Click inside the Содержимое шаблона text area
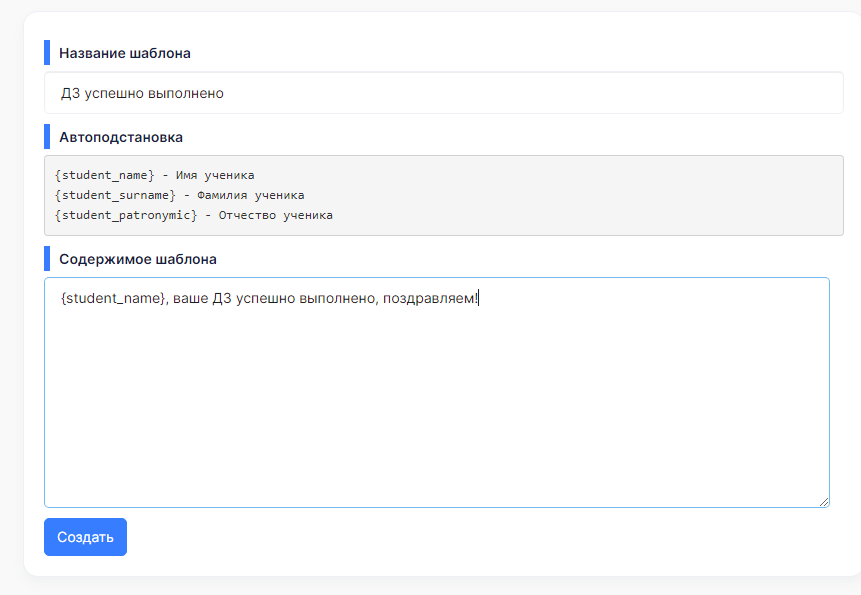 coord(437,392)
